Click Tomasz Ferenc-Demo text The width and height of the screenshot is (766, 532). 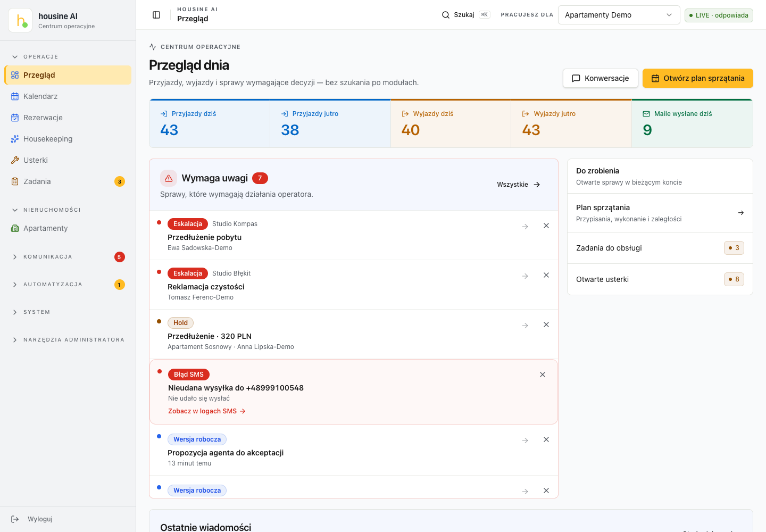point(201,297)
